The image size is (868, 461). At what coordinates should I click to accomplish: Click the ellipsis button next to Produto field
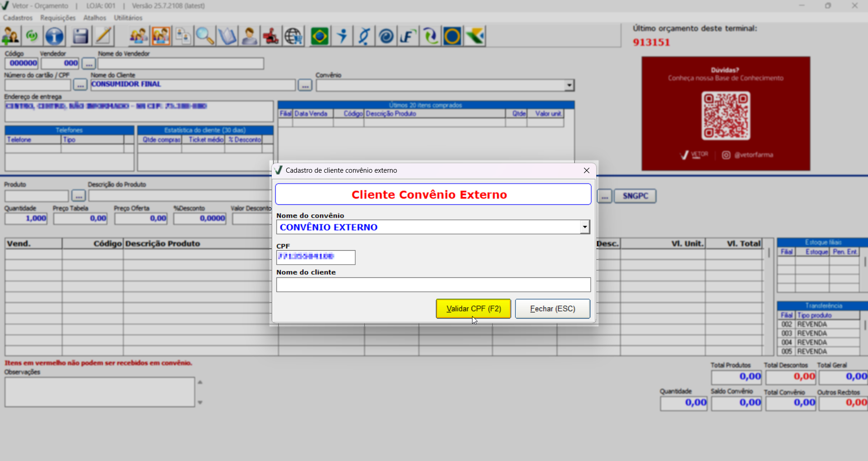[x=78, y=196]
